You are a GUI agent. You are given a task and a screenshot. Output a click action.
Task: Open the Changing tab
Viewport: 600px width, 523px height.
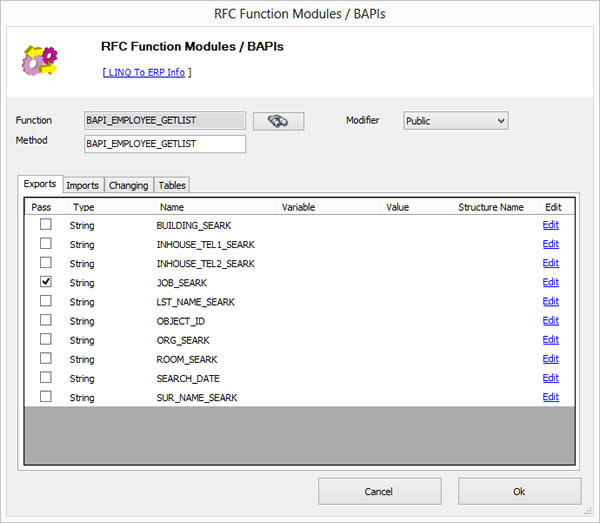point(128,185)
